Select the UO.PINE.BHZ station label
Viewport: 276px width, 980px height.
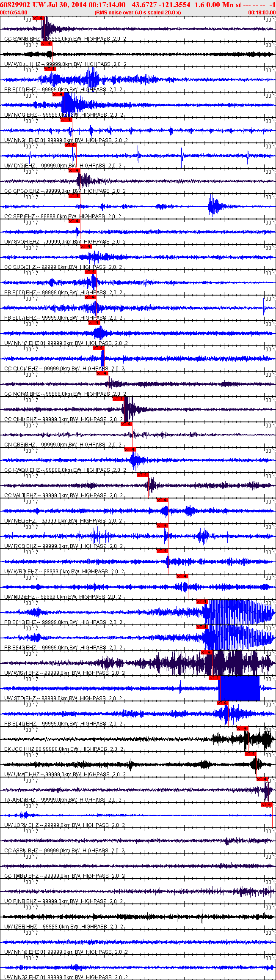click(x=20, y=901)
